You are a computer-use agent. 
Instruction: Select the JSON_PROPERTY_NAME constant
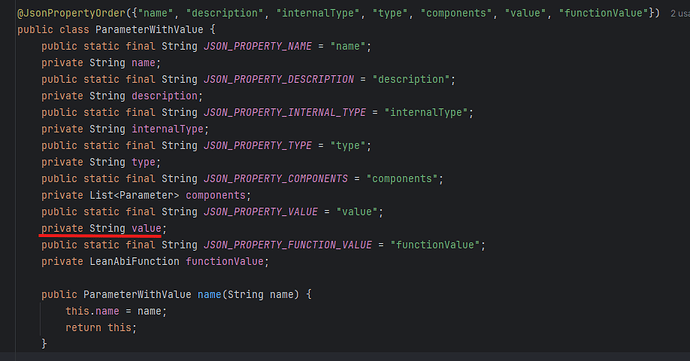click(x=257, y=46)
